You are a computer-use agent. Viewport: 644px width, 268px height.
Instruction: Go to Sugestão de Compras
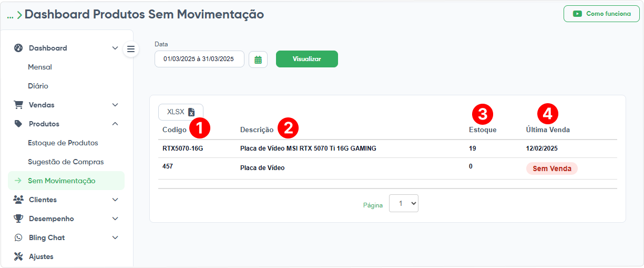(x=66, y=162)
